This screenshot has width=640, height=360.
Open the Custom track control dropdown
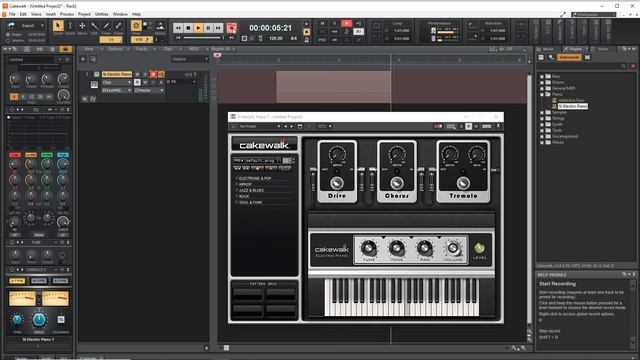coord(190,59)
